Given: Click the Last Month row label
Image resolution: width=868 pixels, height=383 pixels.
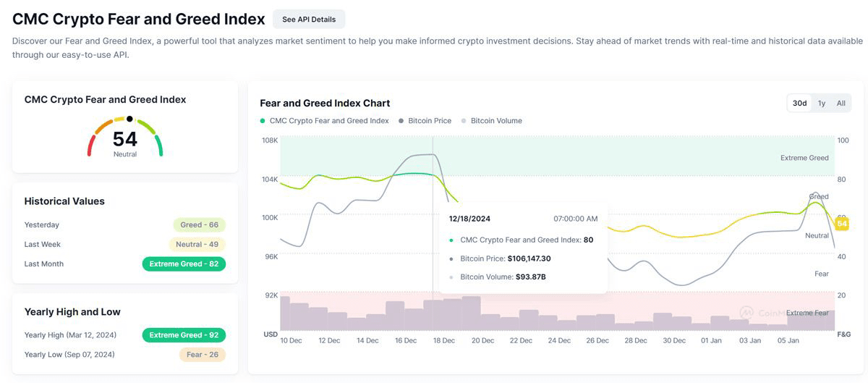Looking at the screenshot, I should 44,264.
